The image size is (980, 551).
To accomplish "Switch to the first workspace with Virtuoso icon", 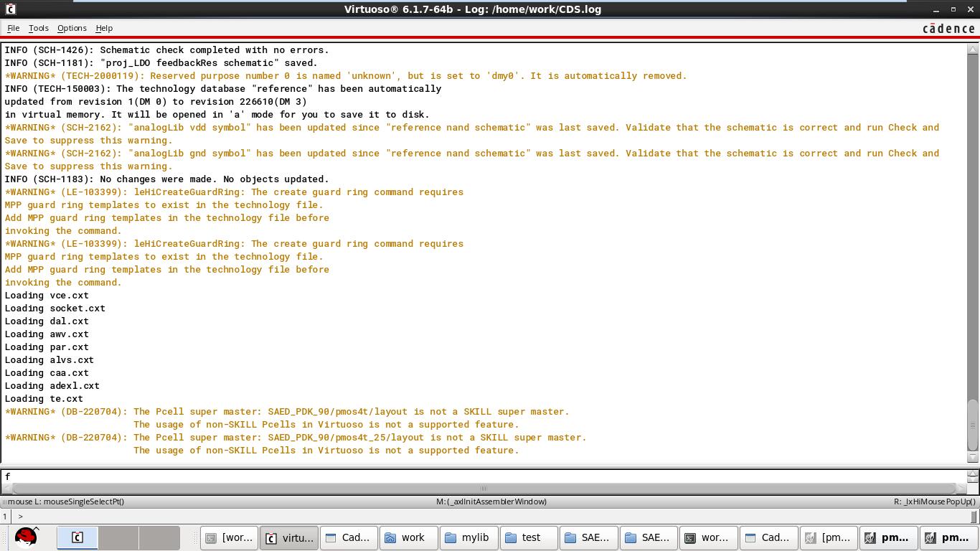I will pyautogui.click(x=77, y=537).
